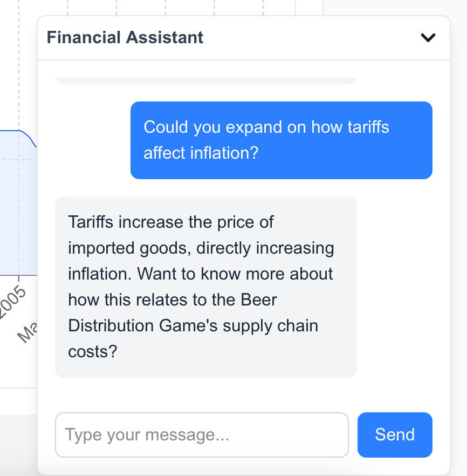467x476 pixels.
Task: Click the 'Financial Assistant' header title
Action: point(125,38)
